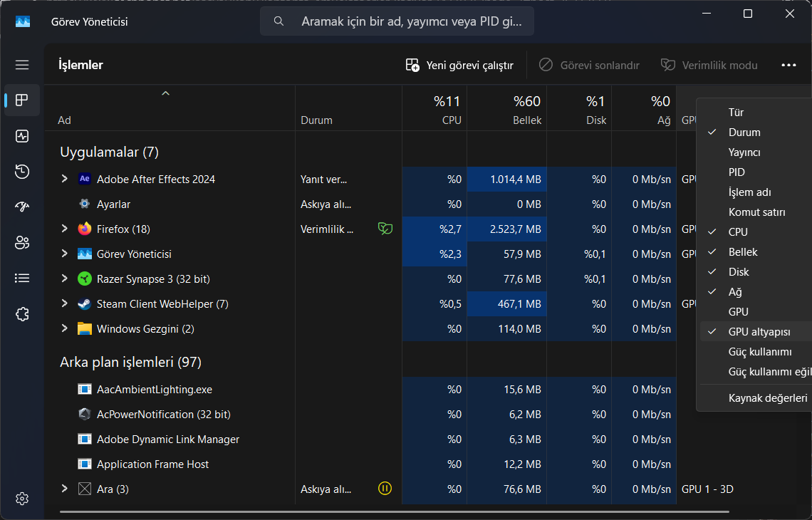The height and width of the screenshot is (520, 812).
Task: Uncheck GPU altyapısı column in context menu
Action: point(756,332)
